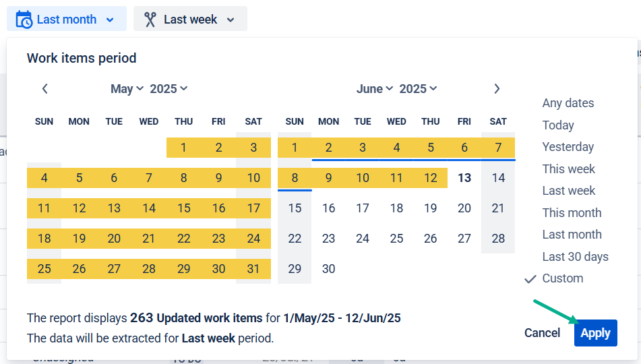Choose the Last 30 days preset
This screenshot has width=641, height=364.
pyautogui.click(x=575, y=256)
